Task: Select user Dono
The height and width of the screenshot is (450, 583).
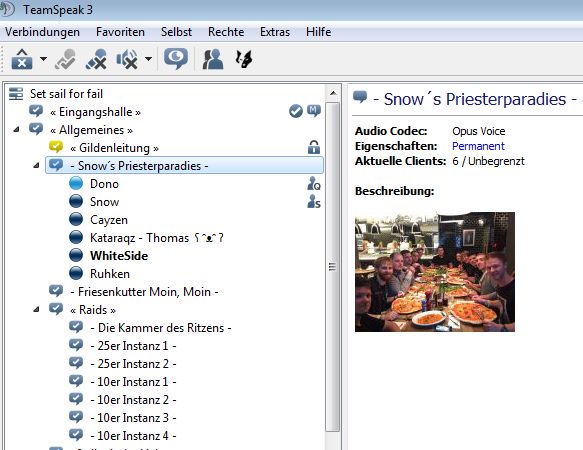Action: click(x=104, y=184)
